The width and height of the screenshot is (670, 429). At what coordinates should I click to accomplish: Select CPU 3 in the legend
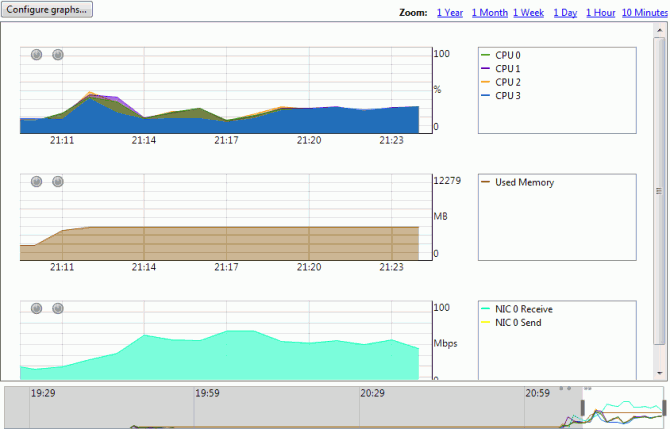501,95
